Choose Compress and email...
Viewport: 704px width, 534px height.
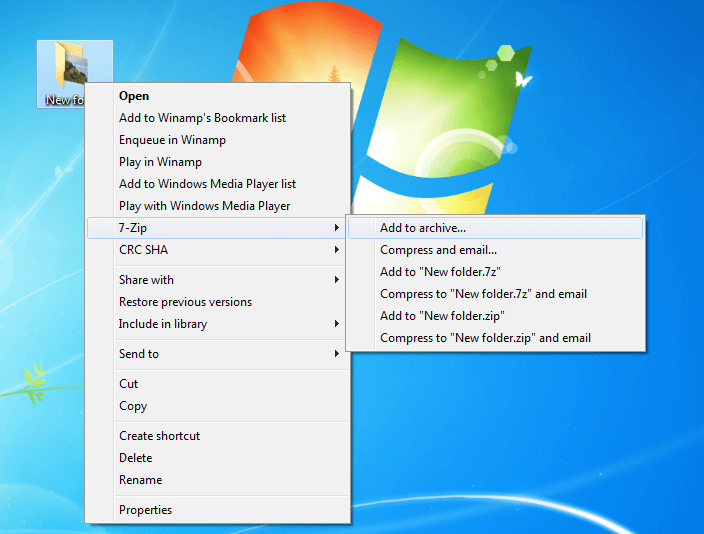click(x=438, y=250)
